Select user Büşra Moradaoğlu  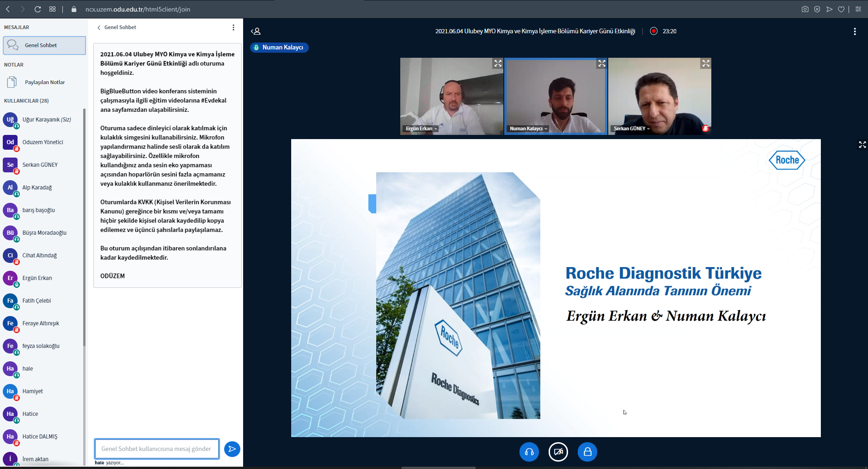pyautogui.click(x=43, y=233)
